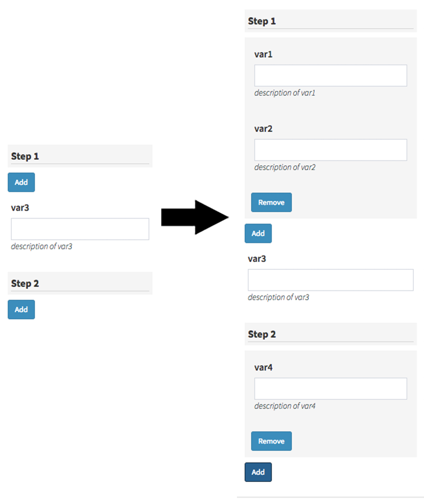Click Add under Step 2 in left form
The image size is (424, 504).
[x=21, y=309]
